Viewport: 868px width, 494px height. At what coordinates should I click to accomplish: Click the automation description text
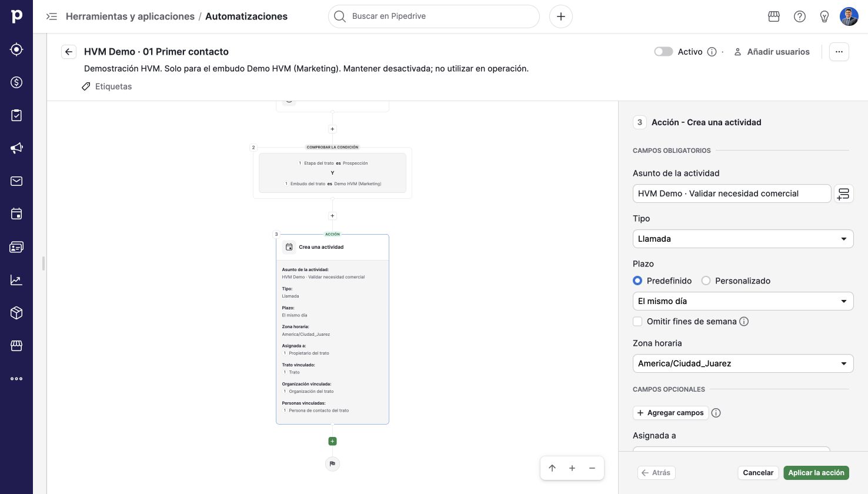(x=306, y=69)
